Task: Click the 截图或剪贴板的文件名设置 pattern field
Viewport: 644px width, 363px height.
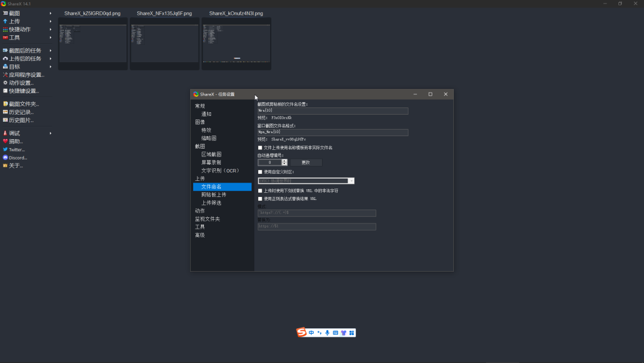Action: click(333, 110)
